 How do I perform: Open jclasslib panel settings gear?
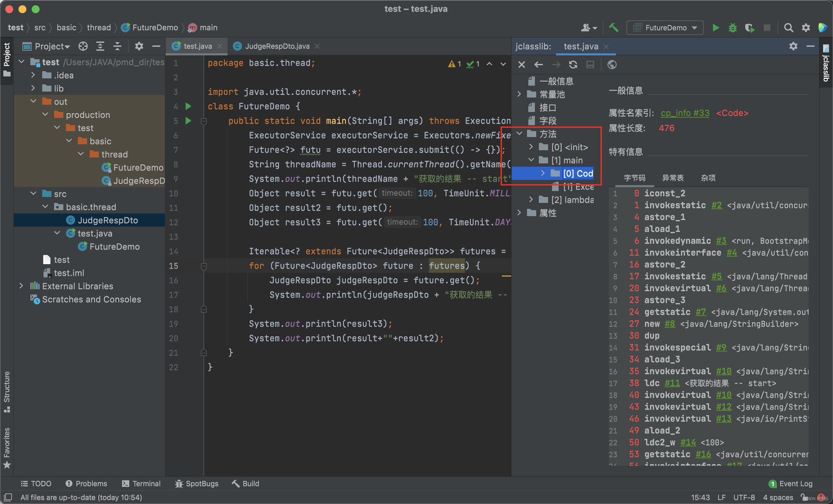(794, 46)
